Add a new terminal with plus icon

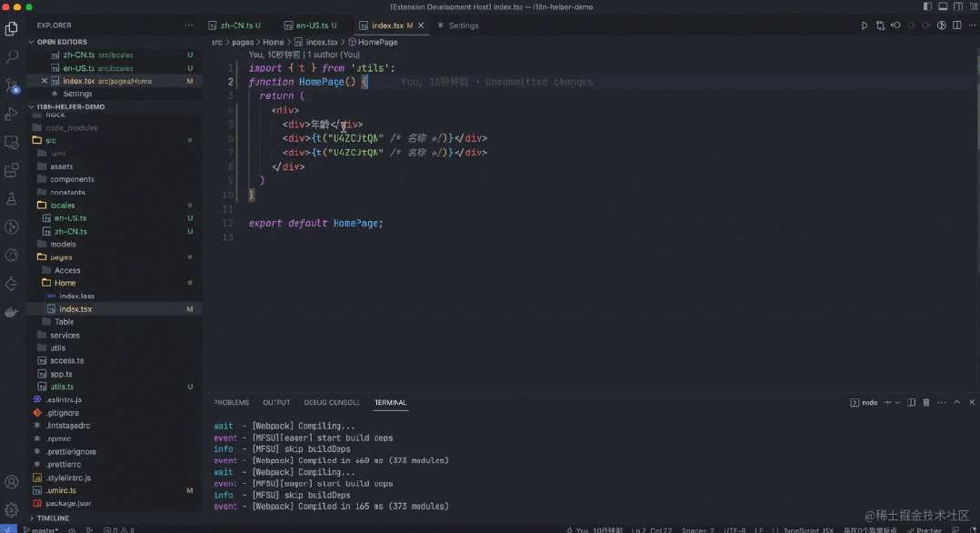(887, 403)
